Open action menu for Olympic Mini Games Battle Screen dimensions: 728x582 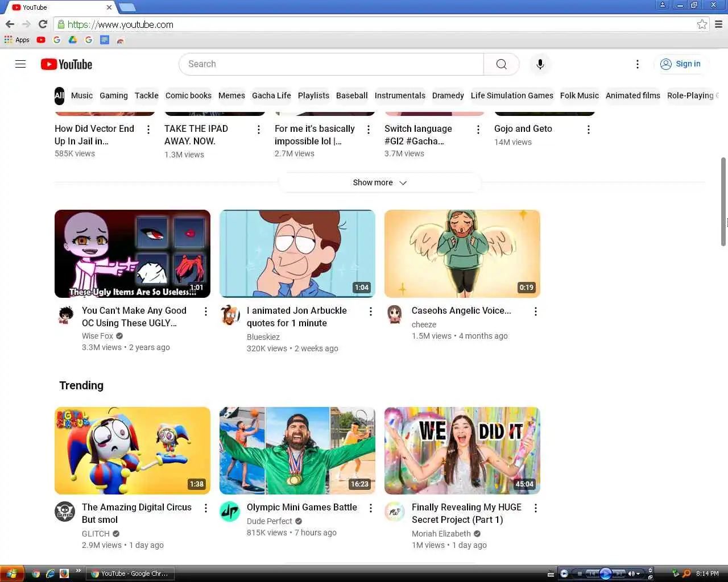(x=371, y=508)
